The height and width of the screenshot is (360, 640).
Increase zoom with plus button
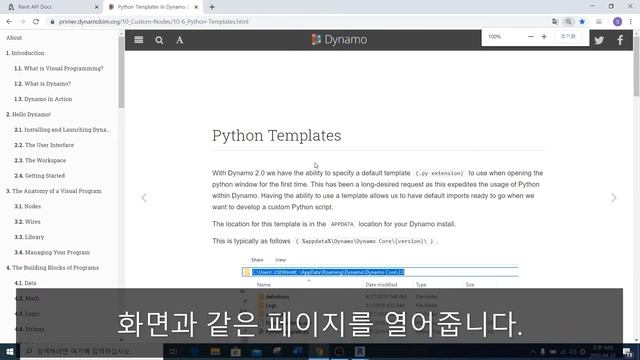544,37
